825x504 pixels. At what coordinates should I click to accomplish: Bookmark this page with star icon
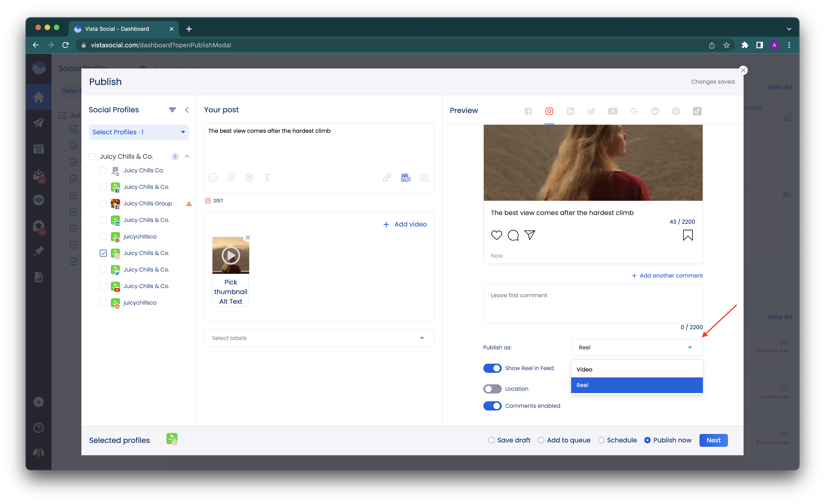pos(726,45)
